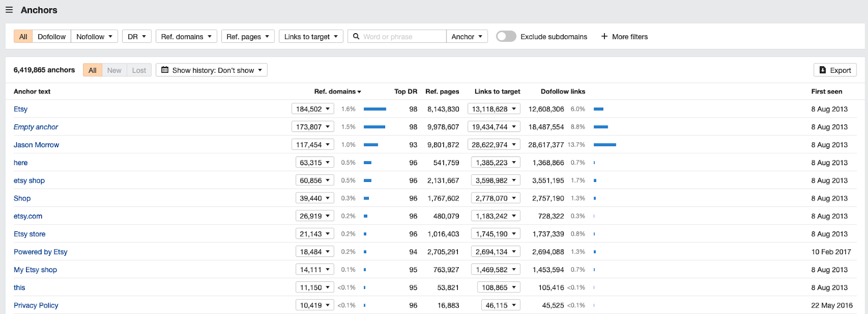The height and width of the screenshot is (314, 868).
Task: Click the search magnifier icon
Action: click(x=356, y=36)
